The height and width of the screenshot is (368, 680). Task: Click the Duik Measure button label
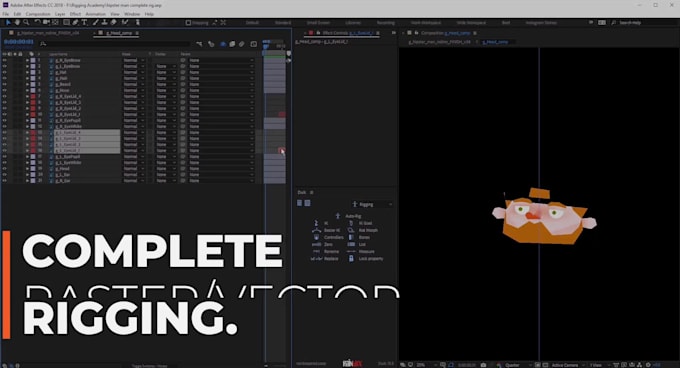click(x=366, y=251)
